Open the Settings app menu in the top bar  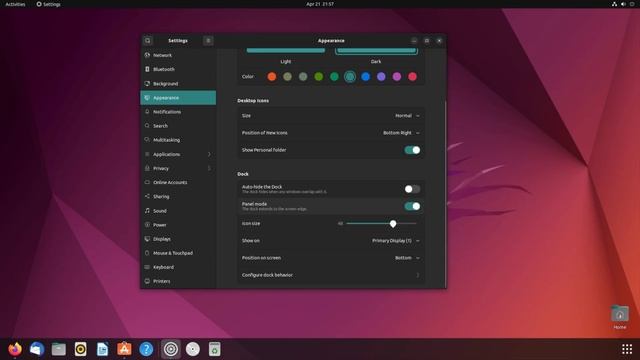(x=48, y=4)
